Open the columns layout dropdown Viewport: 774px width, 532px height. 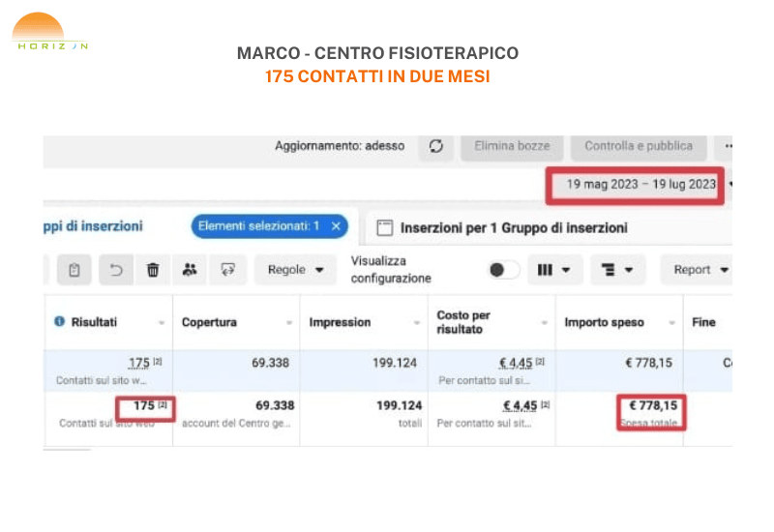pos(553,270)
